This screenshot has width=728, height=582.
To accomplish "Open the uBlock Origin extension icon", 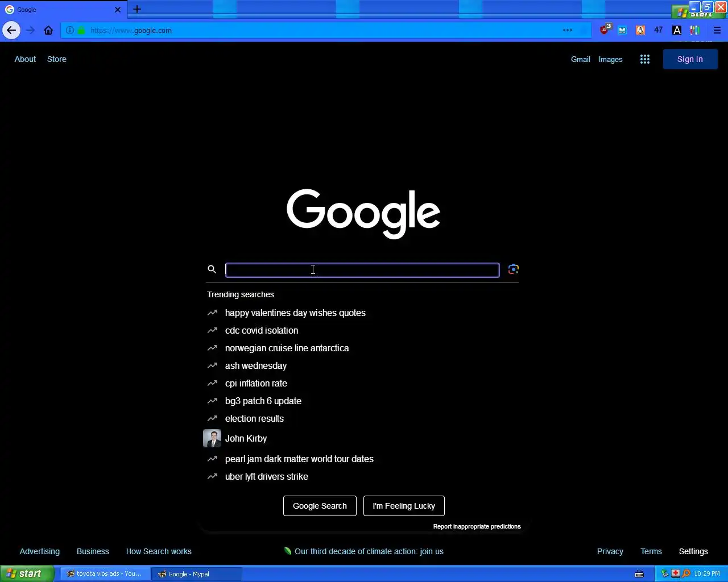I will [605, 30].
